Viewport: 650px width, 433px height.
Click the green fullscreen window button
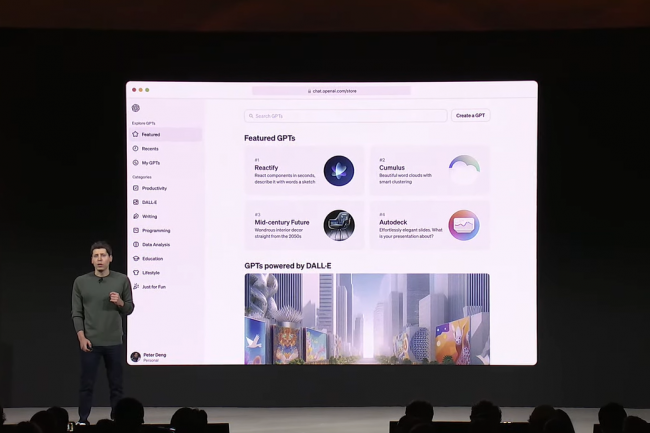tap(147, 90)
